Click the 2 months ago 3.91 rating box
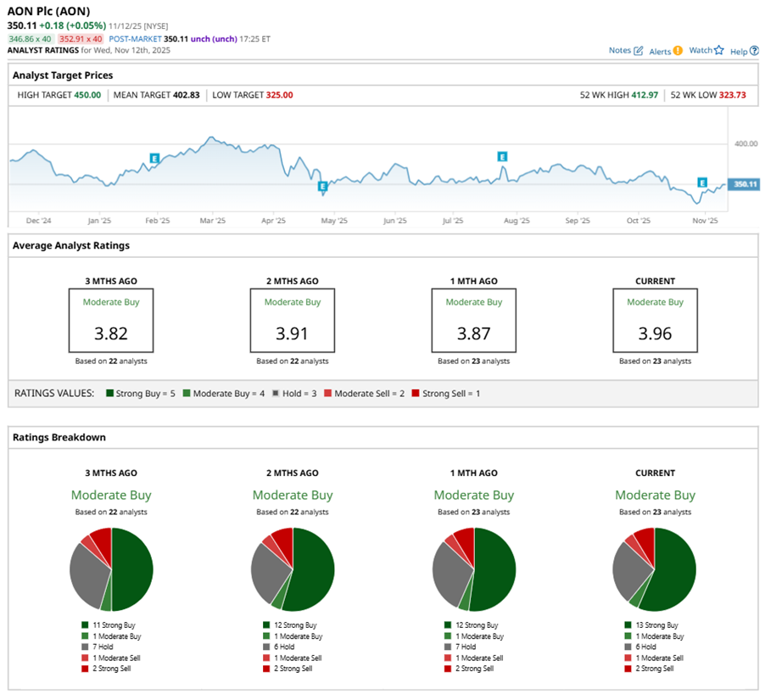This screenshot has height=700, width=765. pos(293,320)
